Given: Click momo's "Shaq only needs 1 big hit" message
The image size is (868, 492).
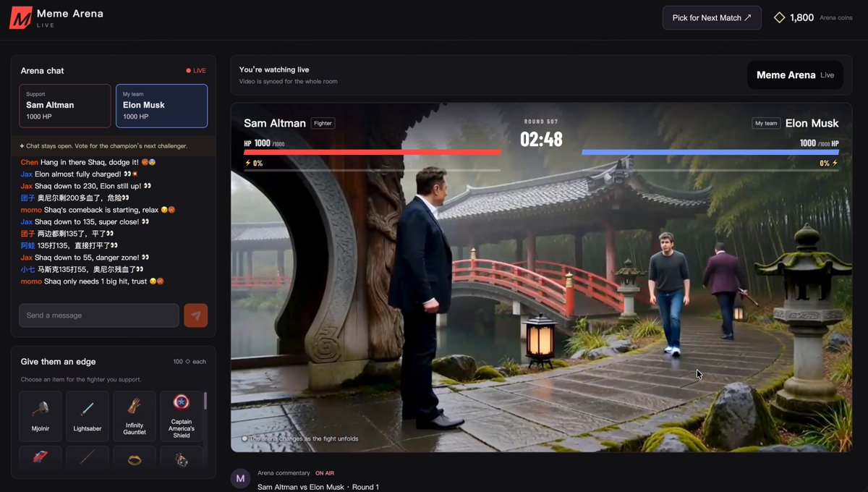Looking at the screenshot, I should pyautogui.click(x=93, y=281).
